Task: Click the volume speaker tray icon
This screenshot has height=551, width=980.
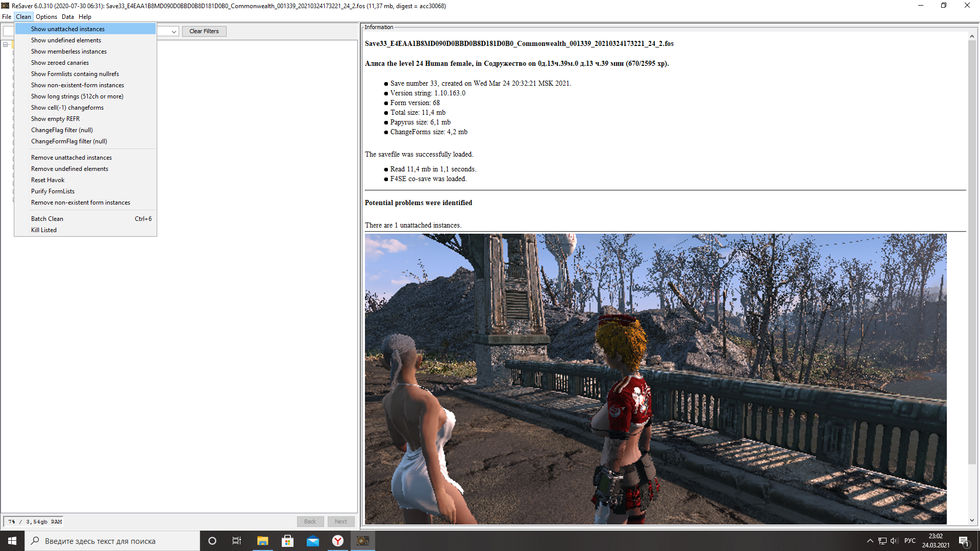Action: (894, 541)
